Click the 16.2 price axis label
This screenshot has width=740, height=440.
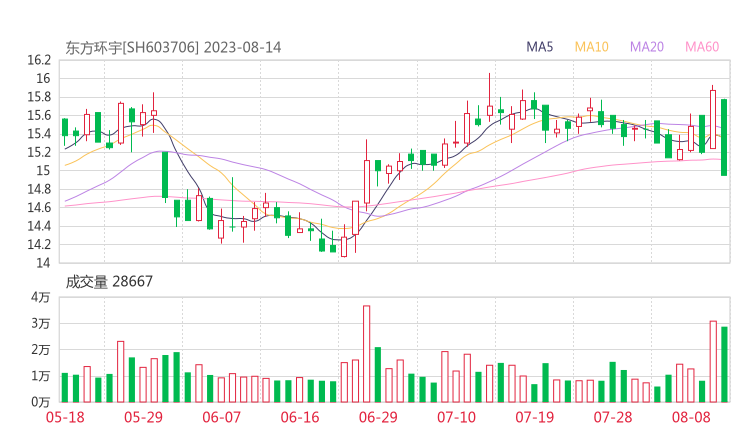pos(39,60)
